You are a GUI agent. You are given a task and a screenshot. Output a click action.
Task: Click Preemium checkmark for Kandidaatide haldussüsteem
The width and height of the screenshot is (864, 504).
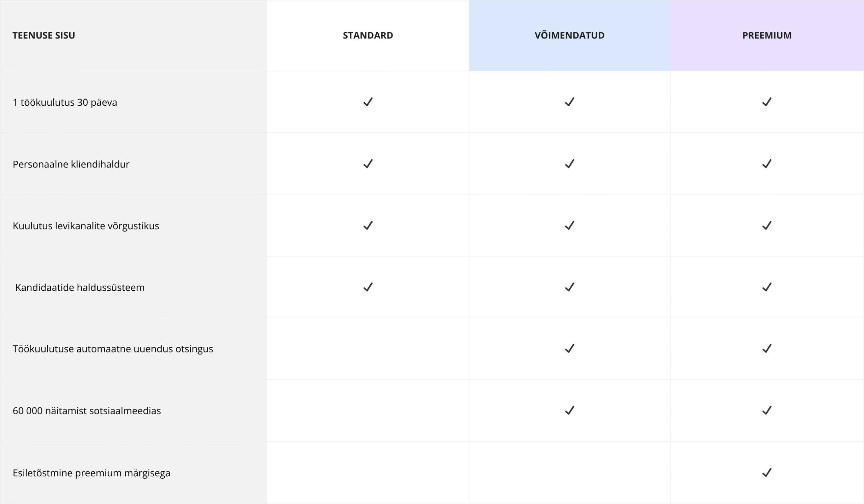[767, 287]
